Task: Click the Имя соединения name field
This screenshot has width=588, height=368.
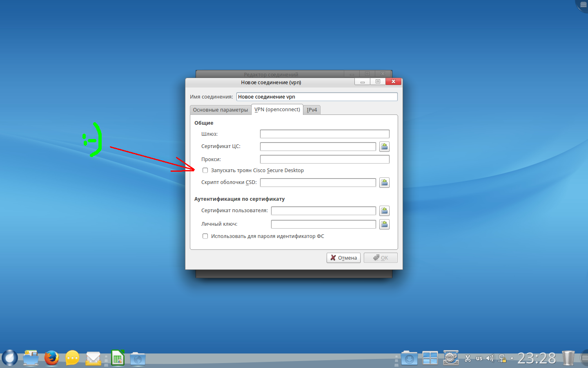Action: 317,97
